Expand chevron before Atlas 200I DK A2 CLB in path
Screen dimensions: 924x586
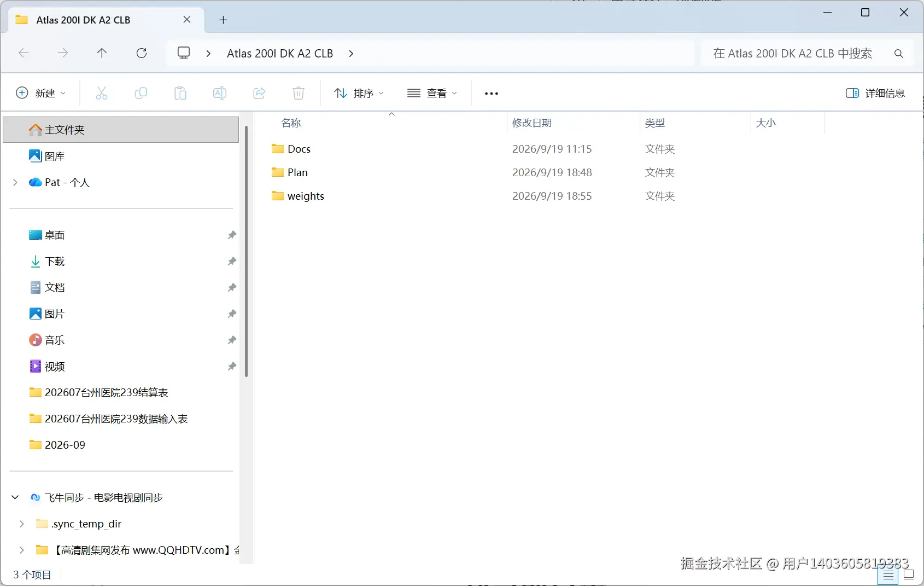[x=208, y=54]
